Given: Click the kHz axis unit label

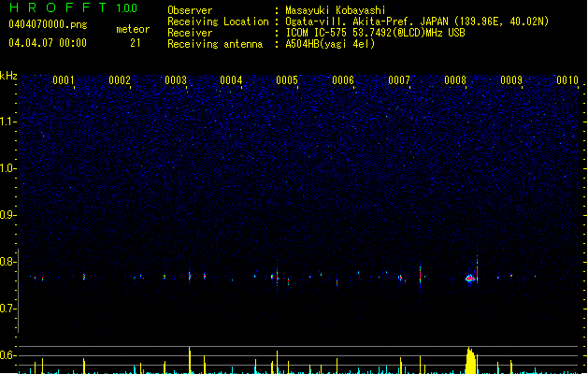Looking at the screenshot, I should (8, 76).
